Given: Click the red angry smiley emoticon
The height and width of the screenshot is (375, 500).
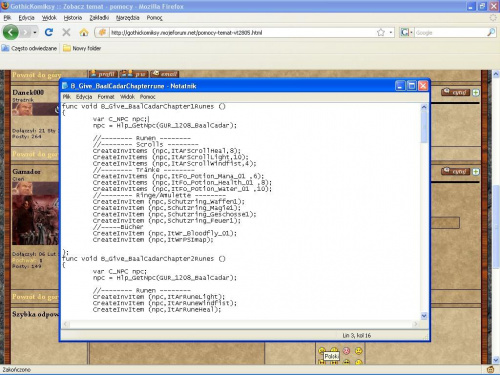Looking at the screenshot, I should (347, 351).
